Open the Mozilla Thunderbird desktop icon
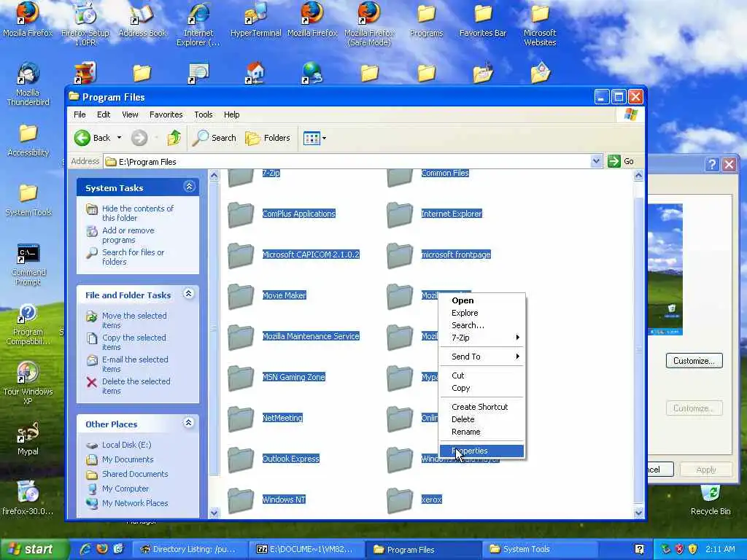The image size is (747, 560). pyautogui.click(x=28, y=85)
